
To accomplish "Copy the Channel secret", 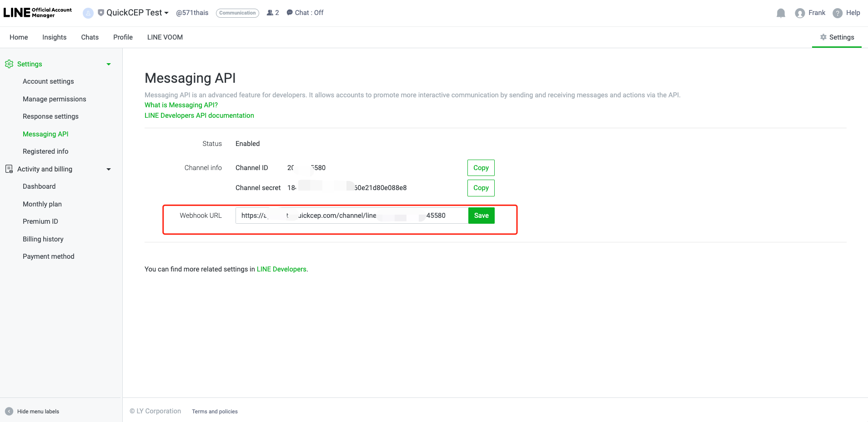I will click(x=481, y=188).
